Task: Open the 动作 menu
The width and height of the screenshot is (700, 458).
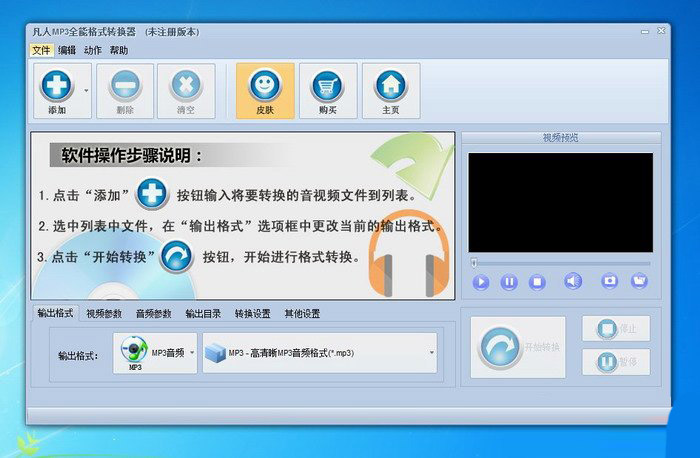Action: (93, 50)
